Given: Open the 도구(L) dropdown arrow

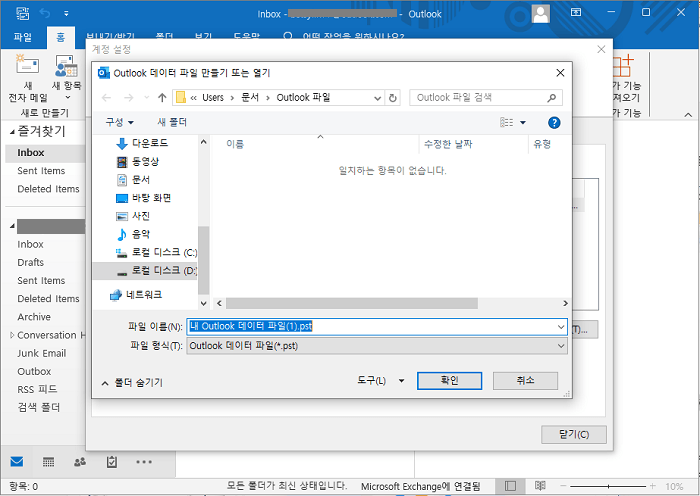Looking at the screenshot, I should [x=401, y=381].
